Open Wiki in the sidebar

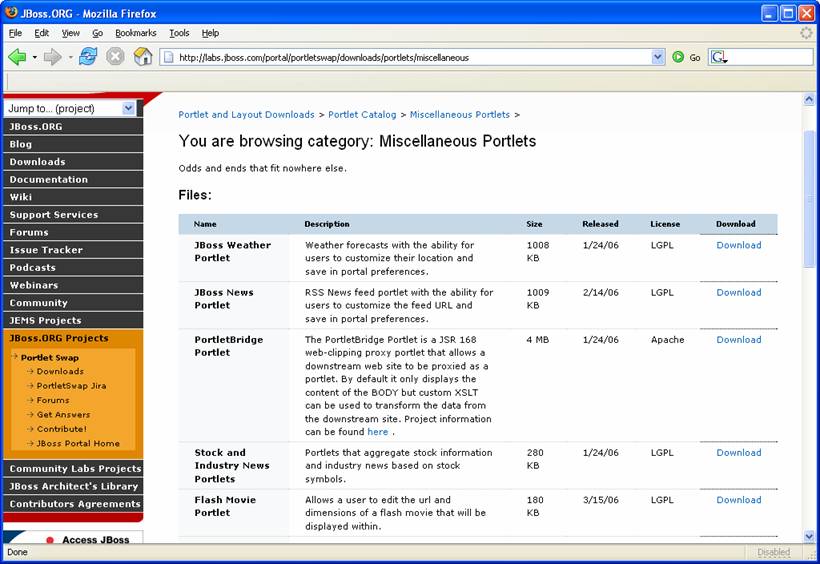click(73, 197)
